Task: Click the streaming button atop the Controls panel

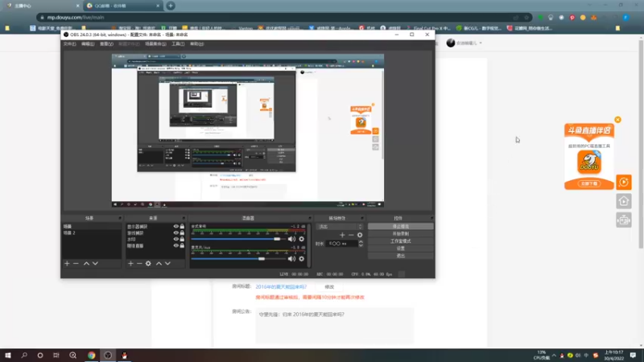Action: point(400,227)
